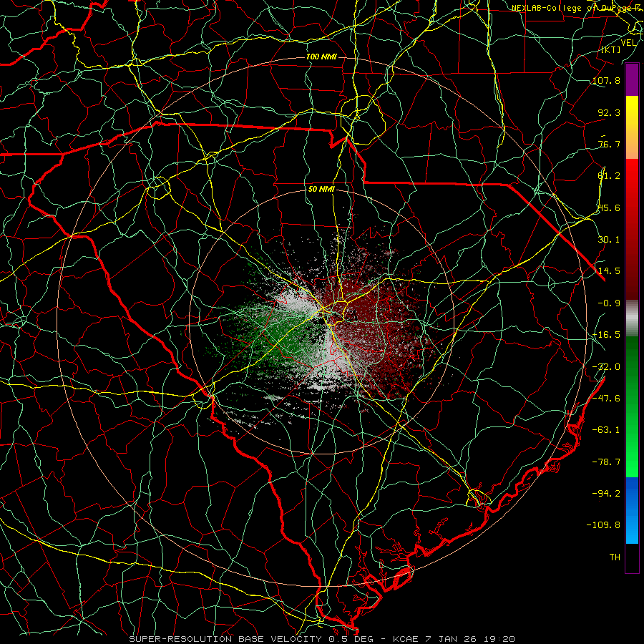Screen dimensions: 644x644
Task: Select the -94.2 knot scale value
Action: click(x=606, y=493)
